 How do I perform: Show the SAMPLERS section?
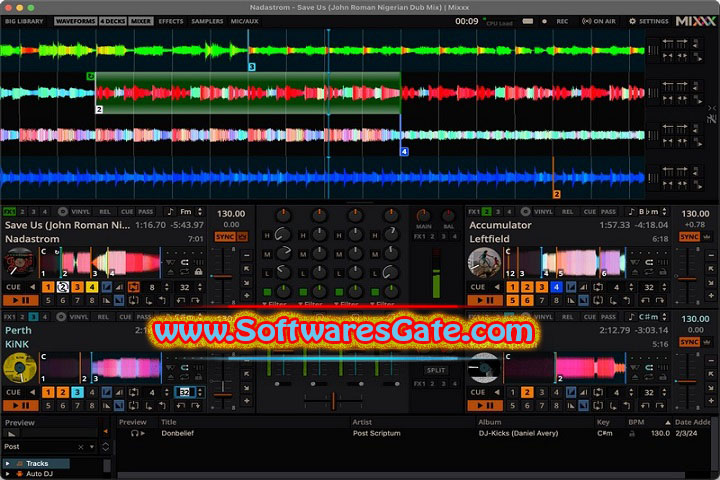click(x=207, y=21)
